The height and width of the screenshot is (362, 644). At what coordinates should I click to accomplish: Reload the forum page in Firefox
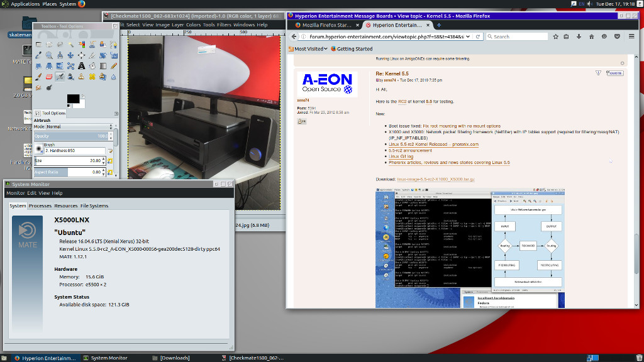(478, 36)
